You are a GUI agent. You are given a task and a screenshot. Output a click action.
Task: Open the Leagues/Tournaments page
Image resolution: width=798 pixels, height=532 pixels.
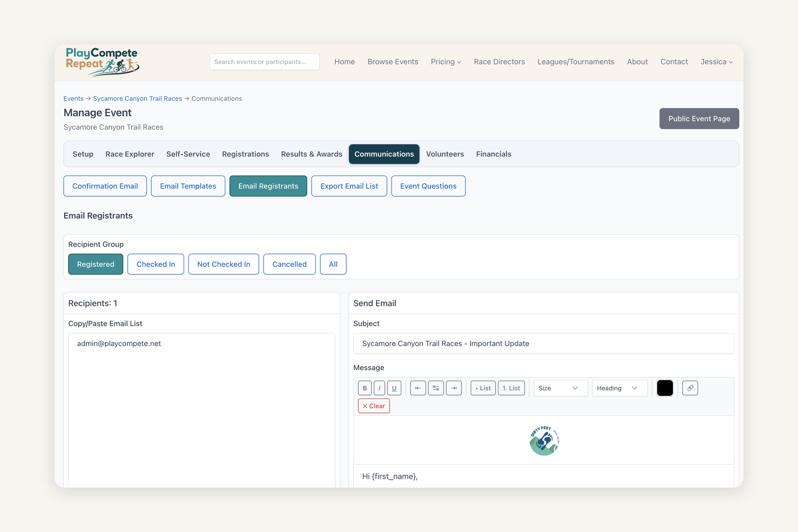pos(576,62)
